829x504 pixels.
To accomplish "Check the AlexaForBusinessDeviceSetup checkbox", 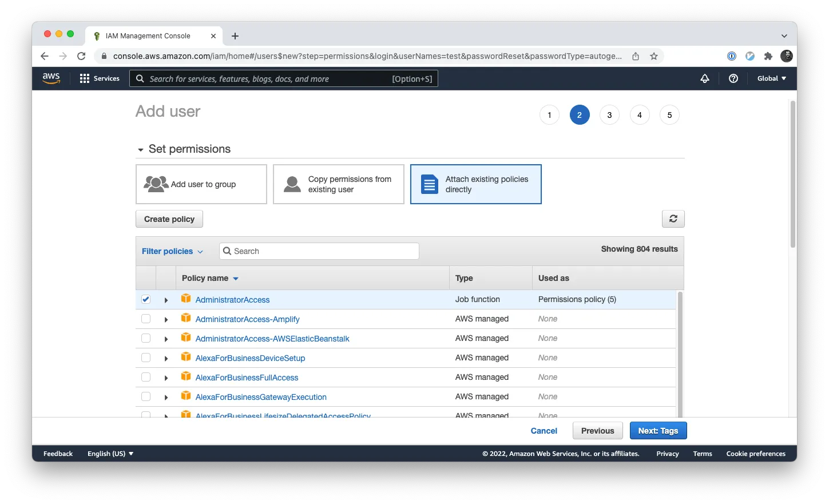I will [146, 358].
